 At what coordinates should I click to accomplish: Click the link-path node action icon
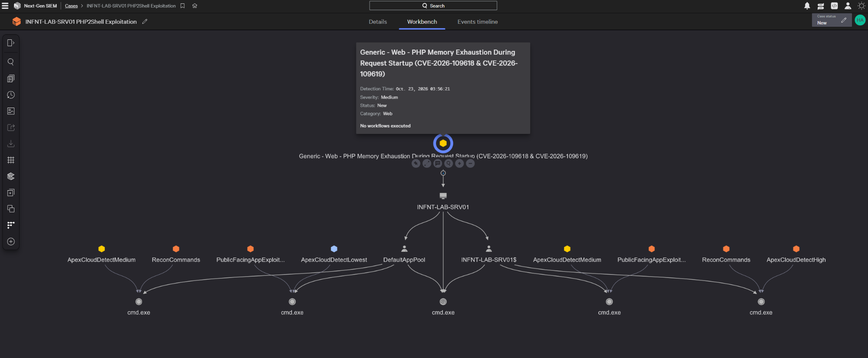[427, 164]
